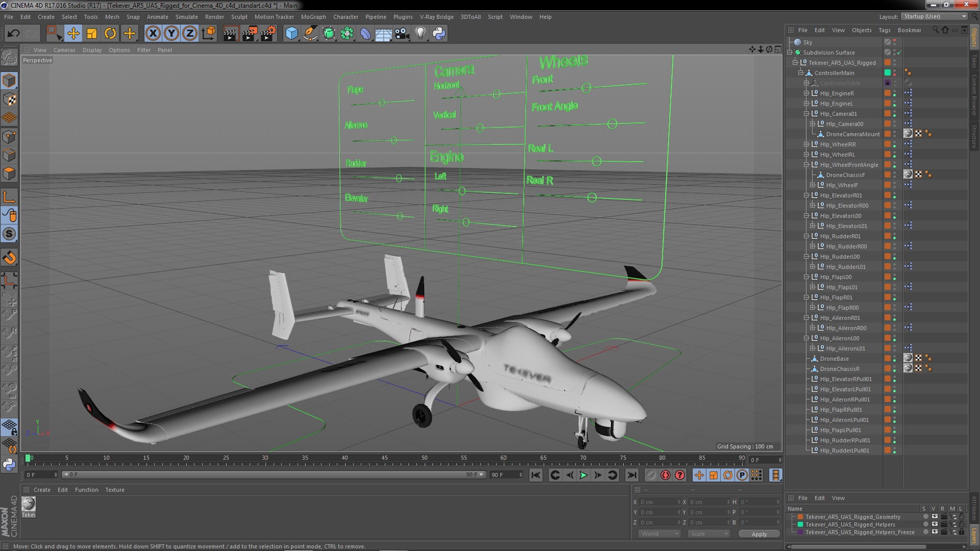Collapse the ControllerMain hierarchy

point(801,73)
